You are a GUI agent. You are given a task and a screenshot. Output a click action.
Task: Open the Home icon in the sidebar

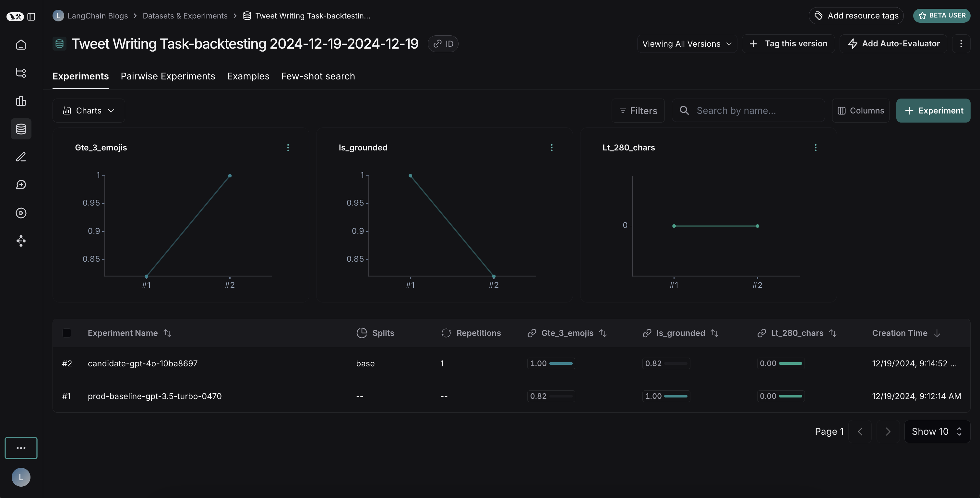coord(21,45)
